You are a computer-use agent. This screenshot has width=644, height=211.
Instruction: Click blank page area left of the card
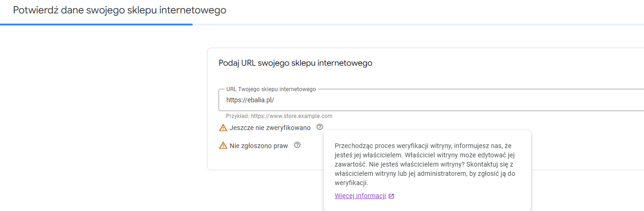(x=102, y=116)
